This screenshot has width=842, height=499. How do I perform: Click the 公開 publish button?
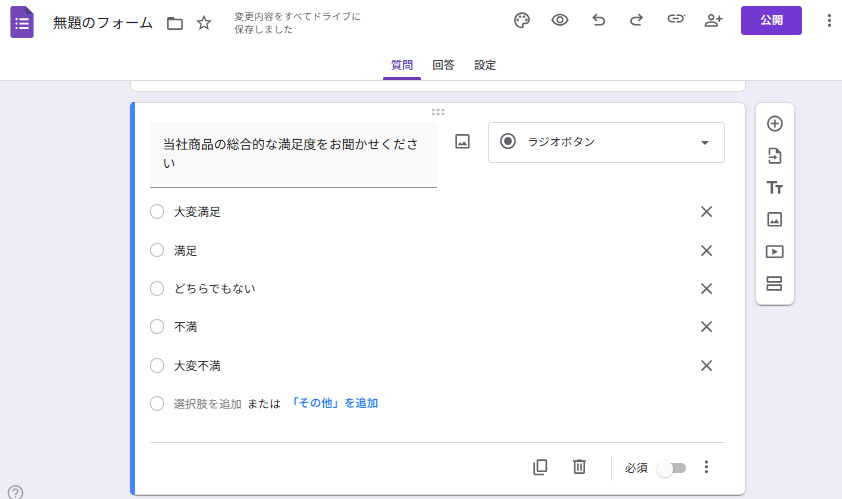click(x=771, y=20)
